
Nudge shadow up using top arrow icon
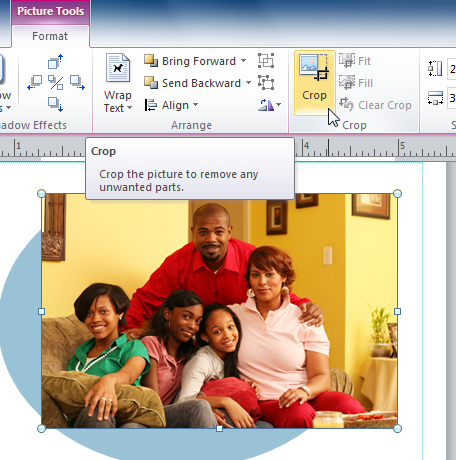click(55, 61)
